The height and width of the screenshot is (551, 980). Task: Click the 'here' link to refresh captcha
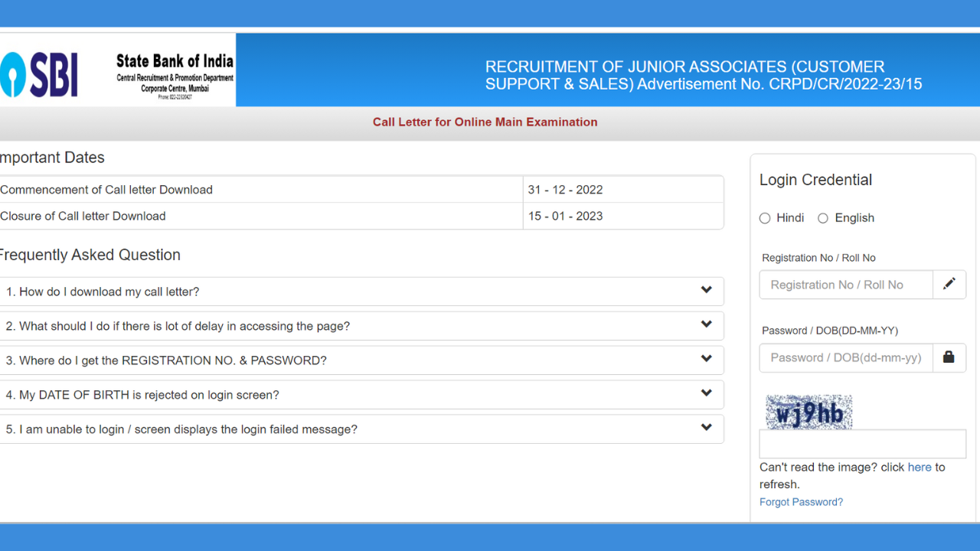point(920,467)
